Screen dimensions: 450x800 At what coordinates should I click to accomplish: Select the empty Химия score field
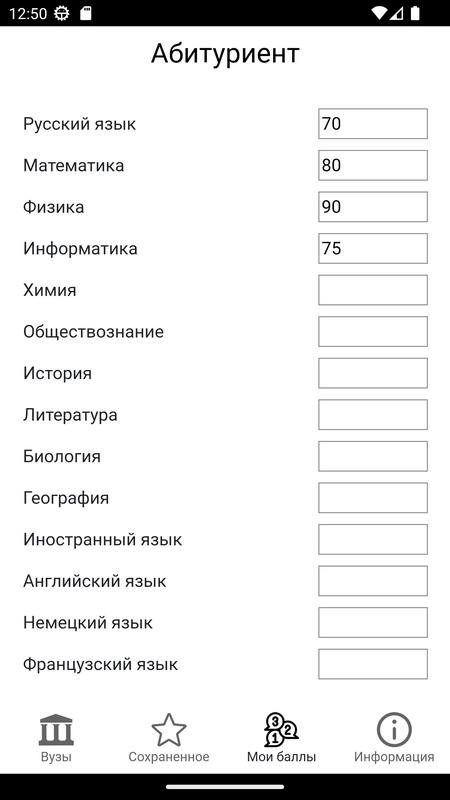point(373,290)
